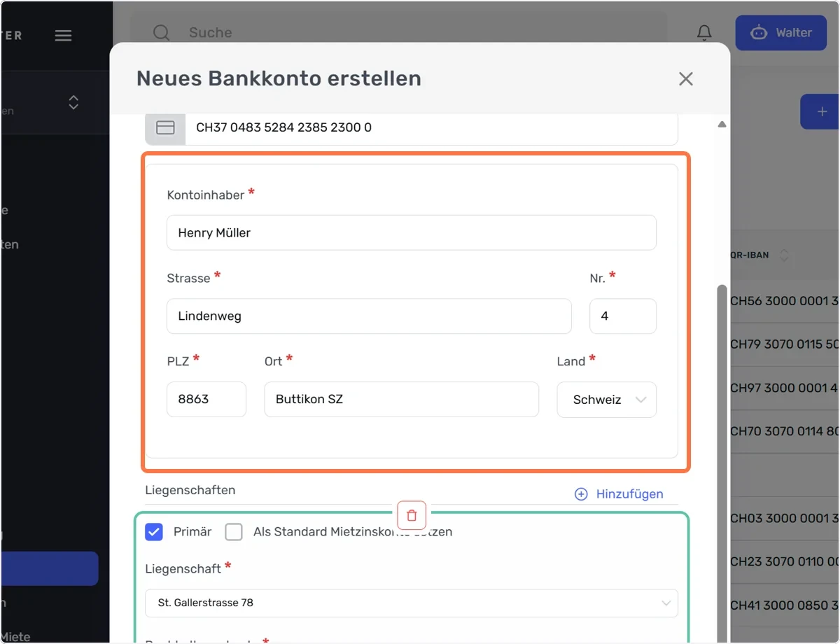Click the Hinzufügen link
Image resolution: width=840 pixels, height=644 pixels.
point(629,494)
